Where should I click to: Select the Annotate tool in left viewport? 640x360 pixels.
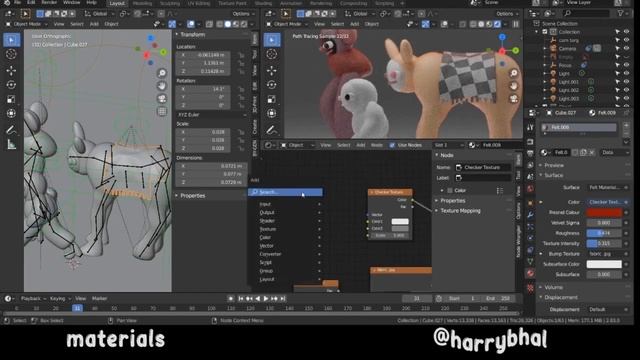click(x=11, y=130)
